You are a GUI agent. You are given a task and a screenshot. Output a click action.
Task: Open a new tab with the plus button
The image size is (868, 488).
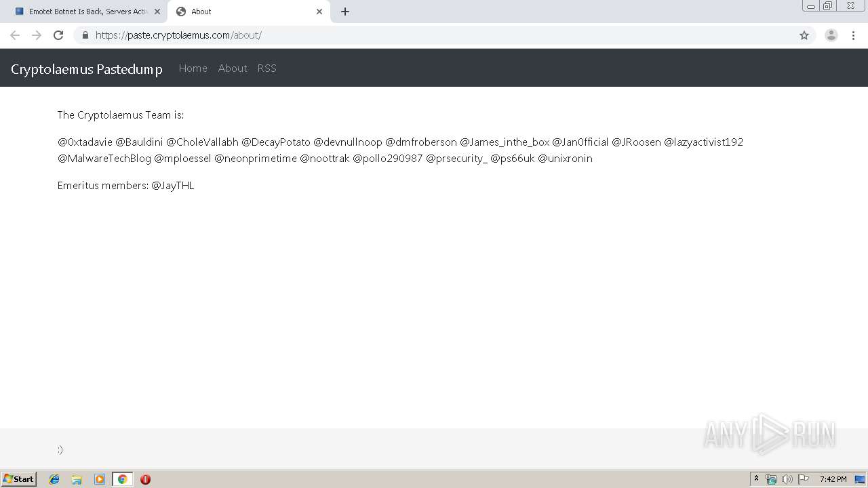(345, 12)
